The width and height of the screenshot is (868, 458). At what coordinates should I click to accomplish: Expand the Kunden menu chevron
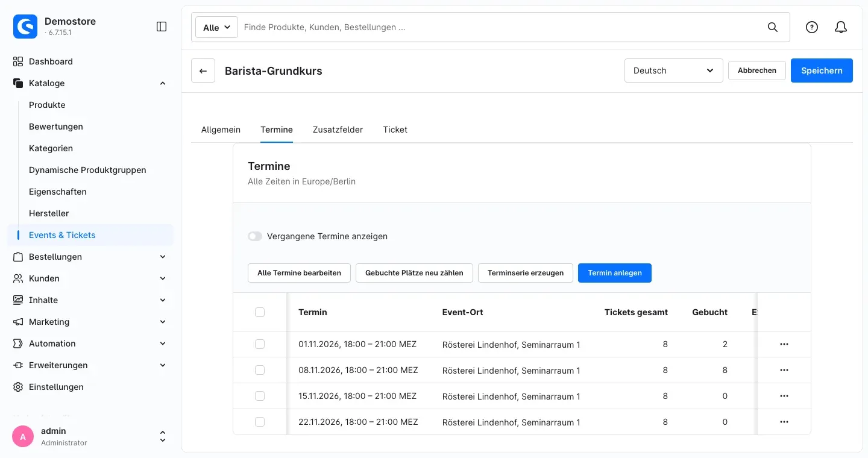163,278
